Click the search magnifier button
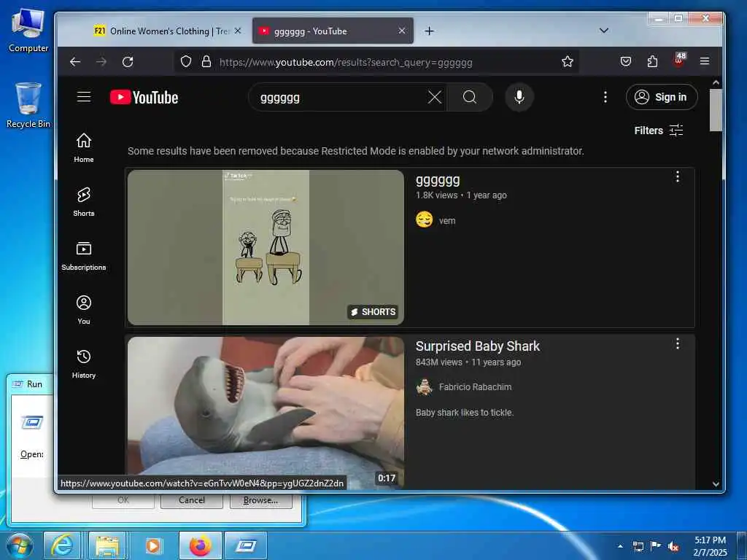The image size is (747, 560). click(470, 97)
